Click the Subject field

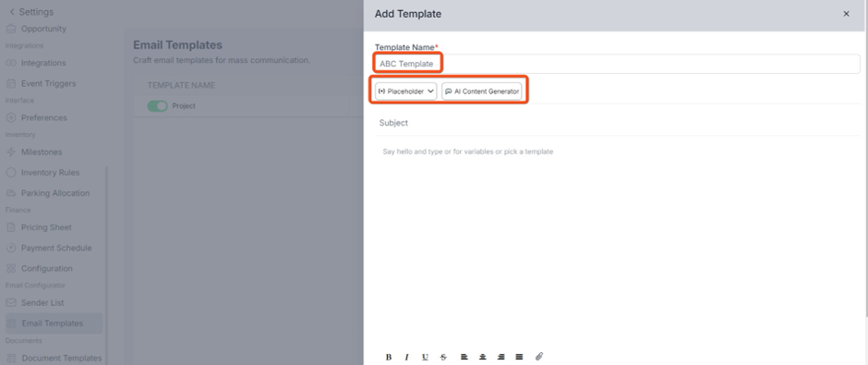click(x=617, y=123)
